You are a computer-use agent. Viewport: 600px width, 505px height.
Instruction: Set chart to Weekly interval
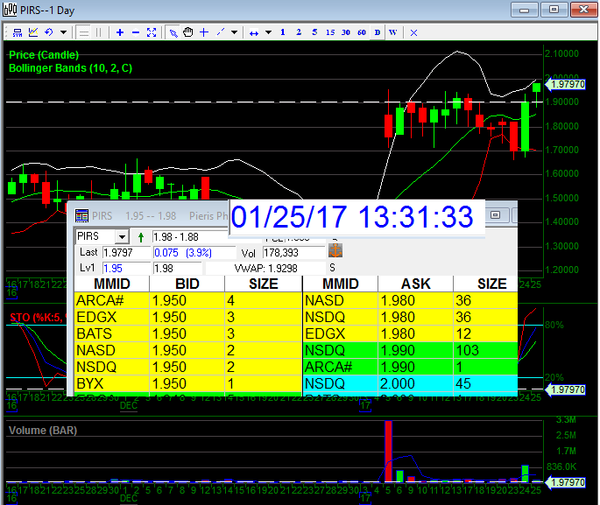[392, 32]
